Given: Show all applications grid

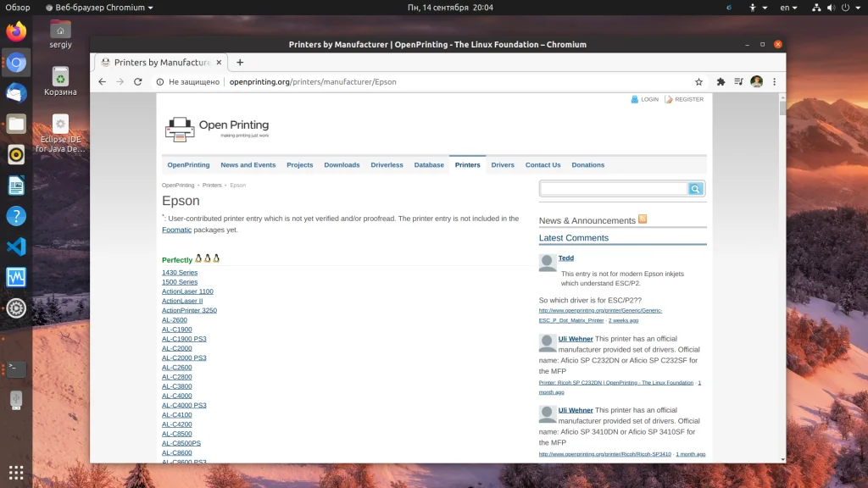Looking at the screenshot, I should [16, 472].
